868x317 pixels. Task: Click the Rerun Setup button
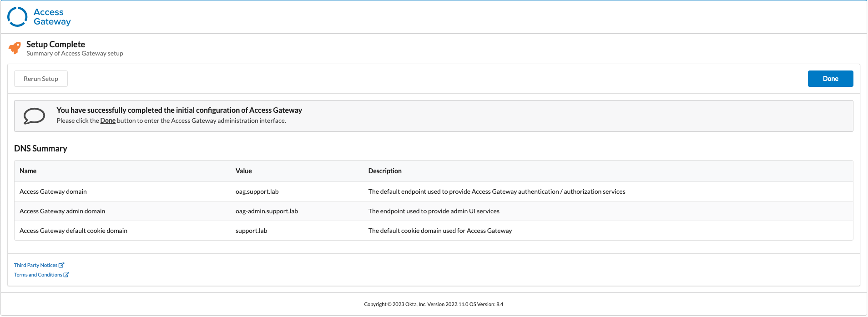41,79
